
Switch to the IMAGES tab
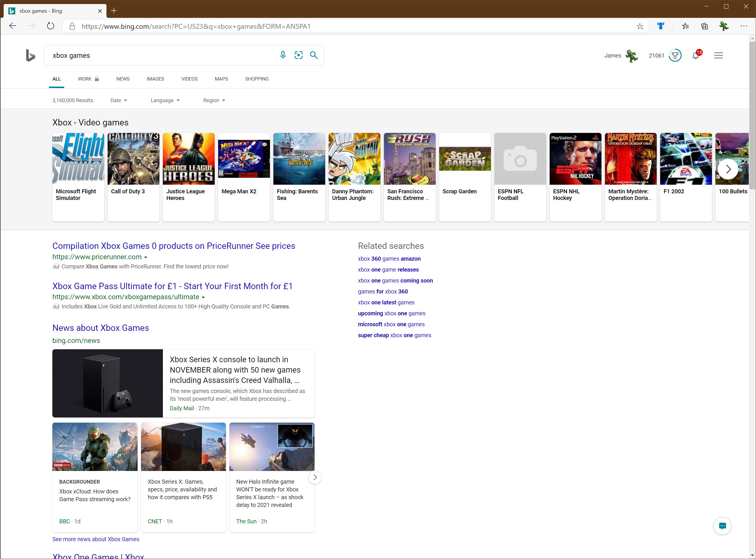coord(155,79)
